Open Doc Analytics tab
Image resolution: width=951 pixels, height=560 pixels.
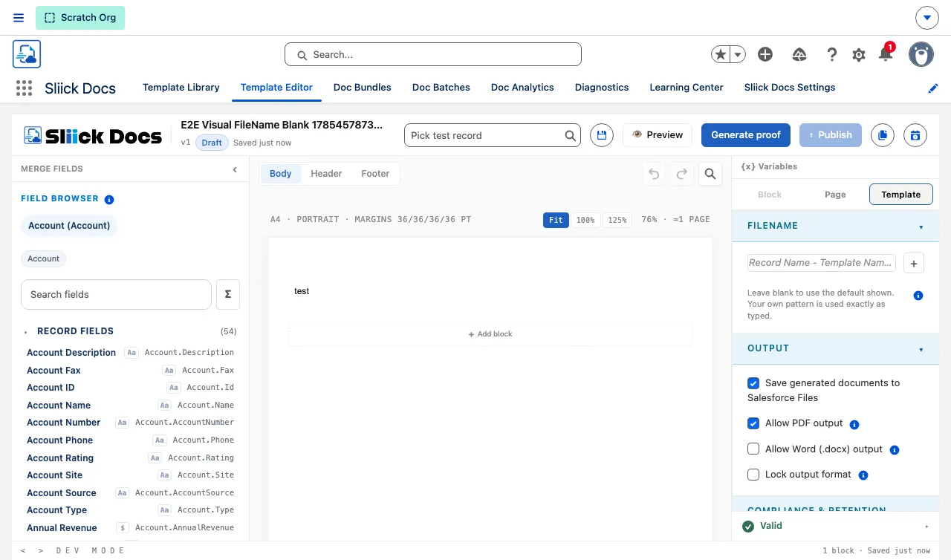(522, 87)
